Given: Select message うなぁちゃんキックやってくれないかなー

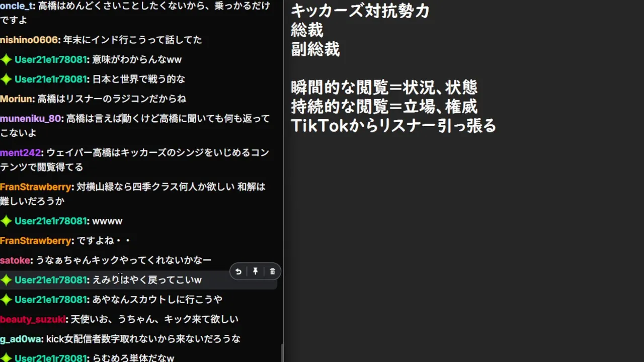Looking at the screenshot, I should [124, 260].
